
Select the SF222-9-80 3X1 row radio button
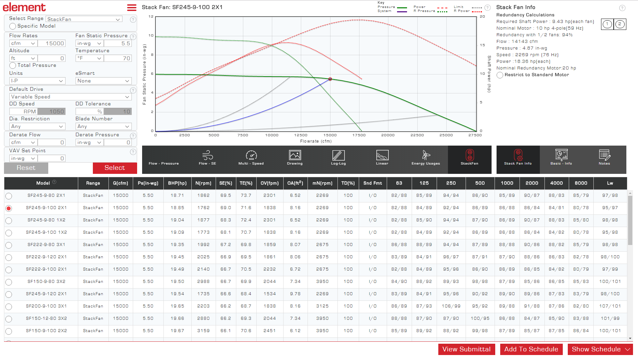click(9, 245)
